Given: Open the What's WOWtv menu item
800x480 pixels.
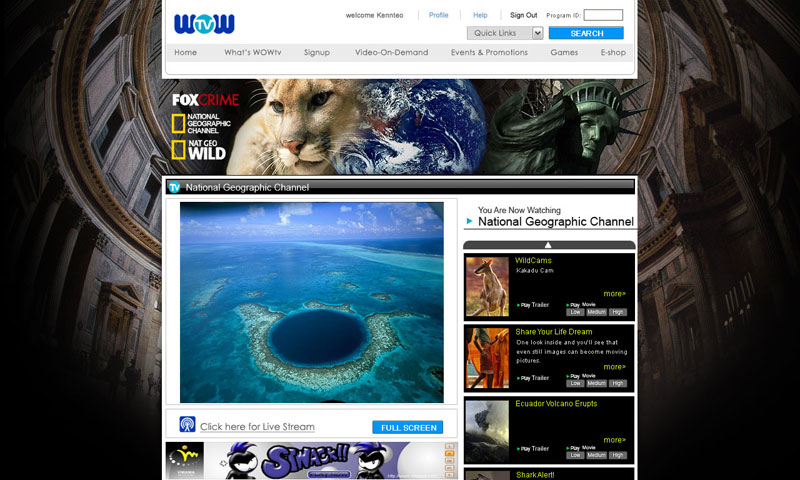Looking at the screenshot, I should point(253,52).
